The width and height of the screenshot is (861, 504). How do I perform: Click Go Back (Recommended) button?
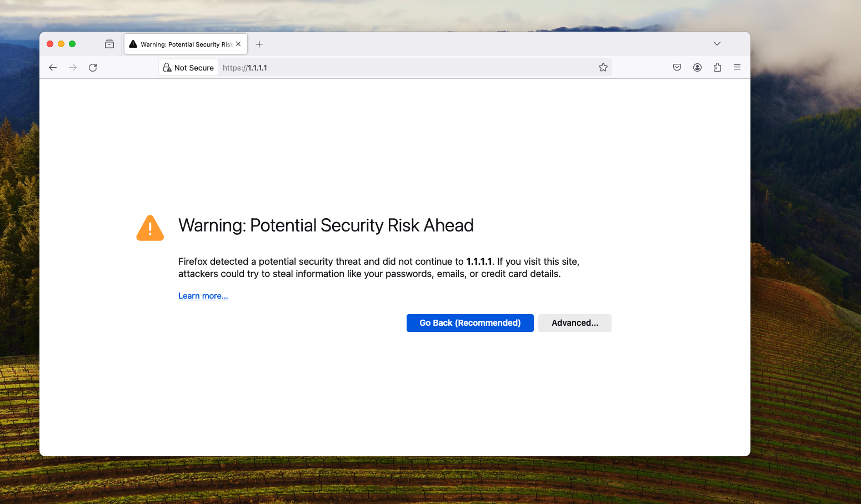[470, 323]
